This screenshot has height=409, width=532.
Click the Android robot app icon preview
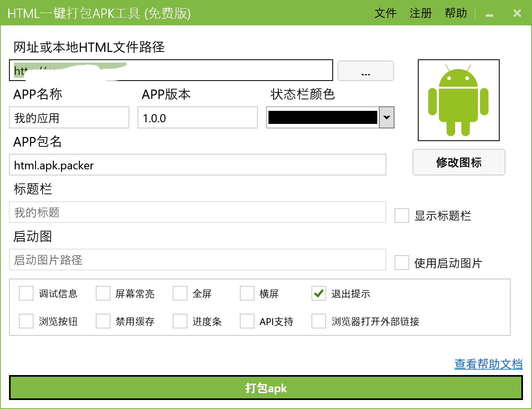pyautogui.click(x=458, y=100)
